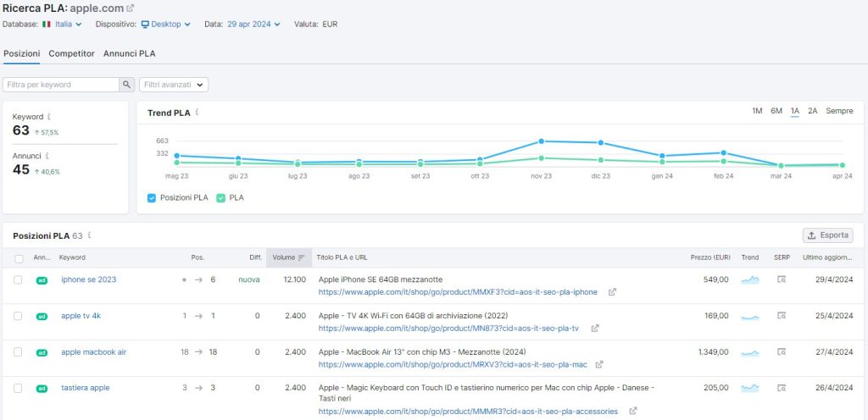Tick the select-all checkbox in table header

[x=19, y=258]
